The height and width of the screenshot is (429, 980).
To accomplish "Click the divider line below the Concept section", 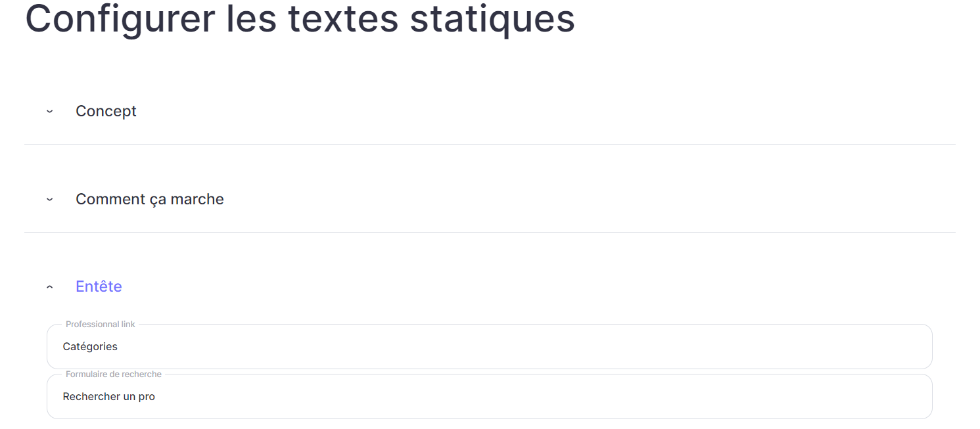I will point(490,144).
